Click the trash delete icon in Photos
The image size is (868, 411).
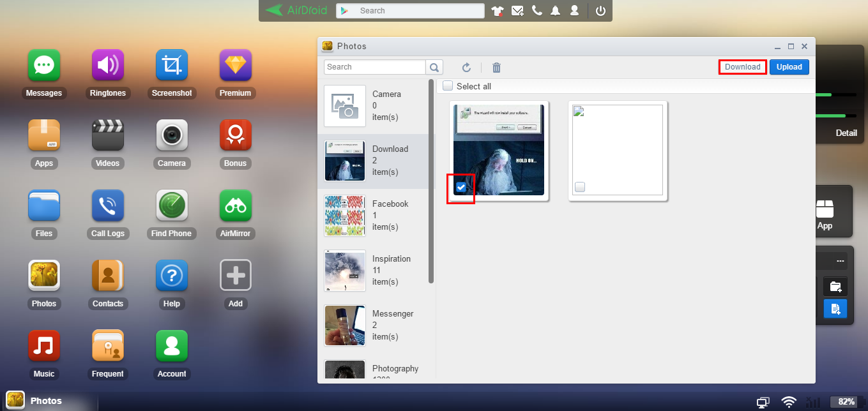pyautogui.click(x=496, y=67)
